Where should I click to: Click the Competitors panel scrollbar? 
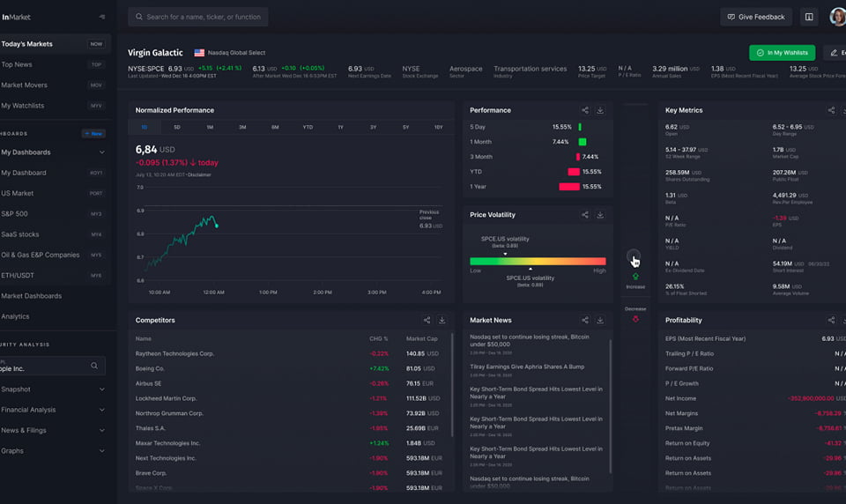451,385
